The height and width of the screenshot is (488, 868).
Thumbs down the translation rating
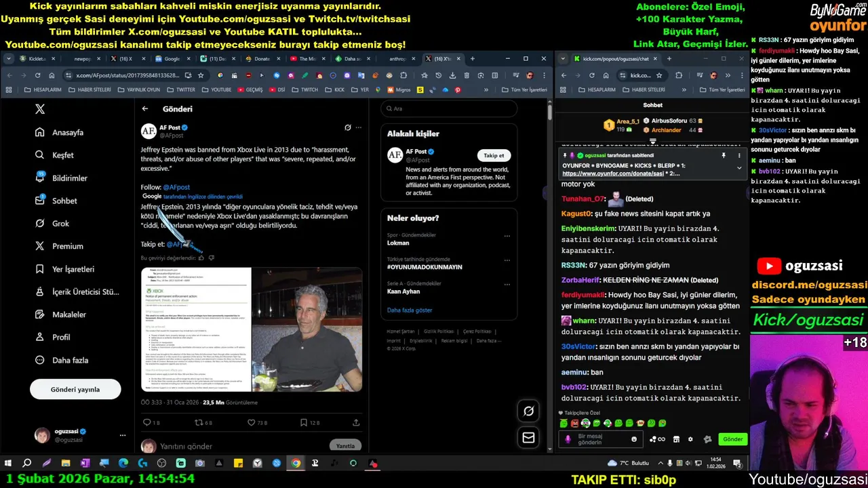pyautogui.click(x=211, y=258)
